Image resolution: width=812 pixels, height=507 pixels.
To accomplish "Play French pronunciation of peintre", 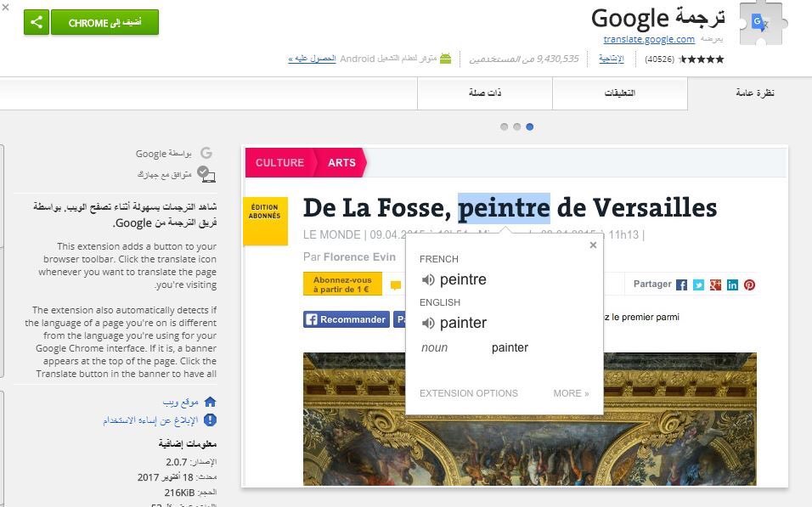I will point(428,279).
